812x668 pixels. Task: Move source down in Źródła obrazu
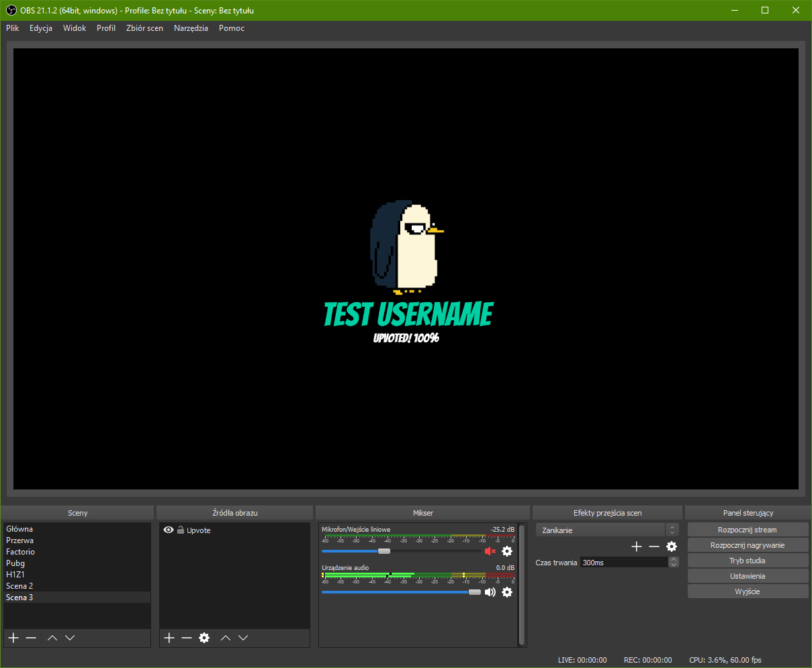point(243,637)
